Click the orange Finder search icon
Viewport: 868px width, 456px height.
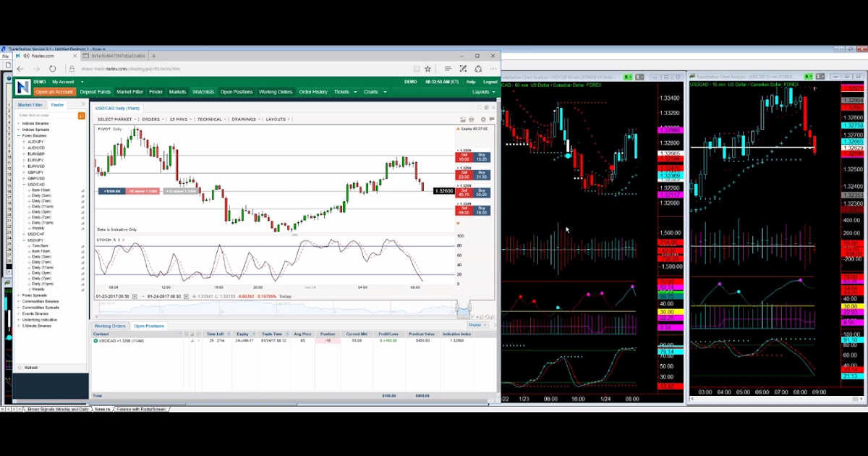coord(82,115)
